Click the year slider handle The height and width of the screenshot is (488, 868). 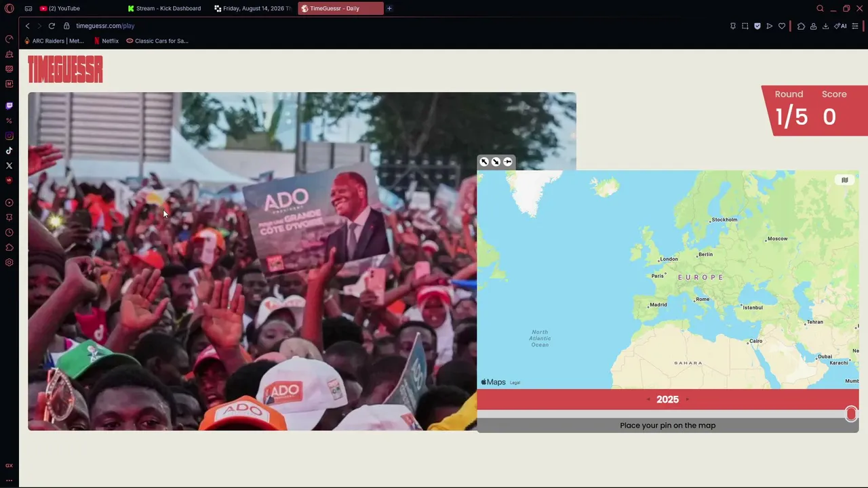tap(851, 413)
